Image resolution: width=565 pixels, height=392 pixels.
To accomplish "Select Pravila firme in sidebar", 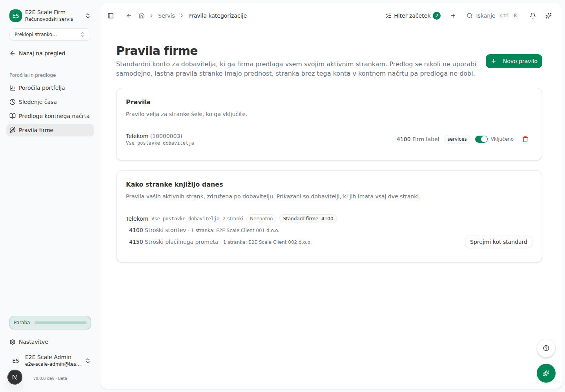I will click(x=50, y=130).
